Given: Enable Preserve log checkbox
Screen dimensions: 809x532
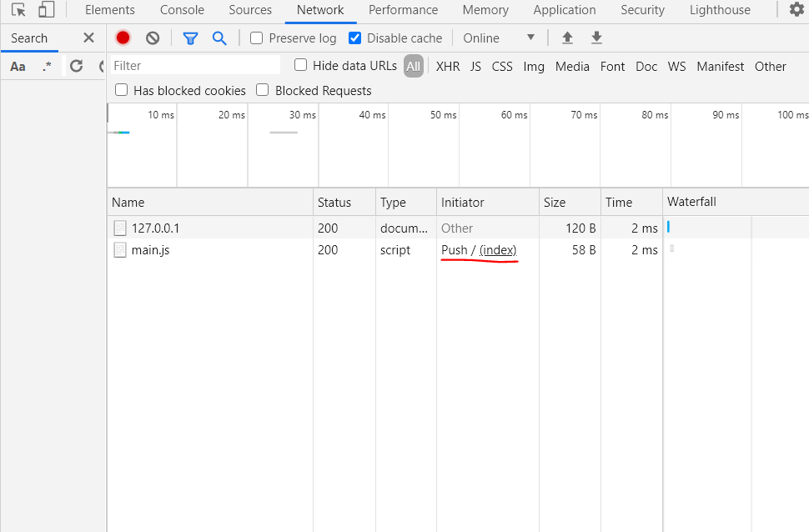Looking at the screenshot, I should coord(256,38).
